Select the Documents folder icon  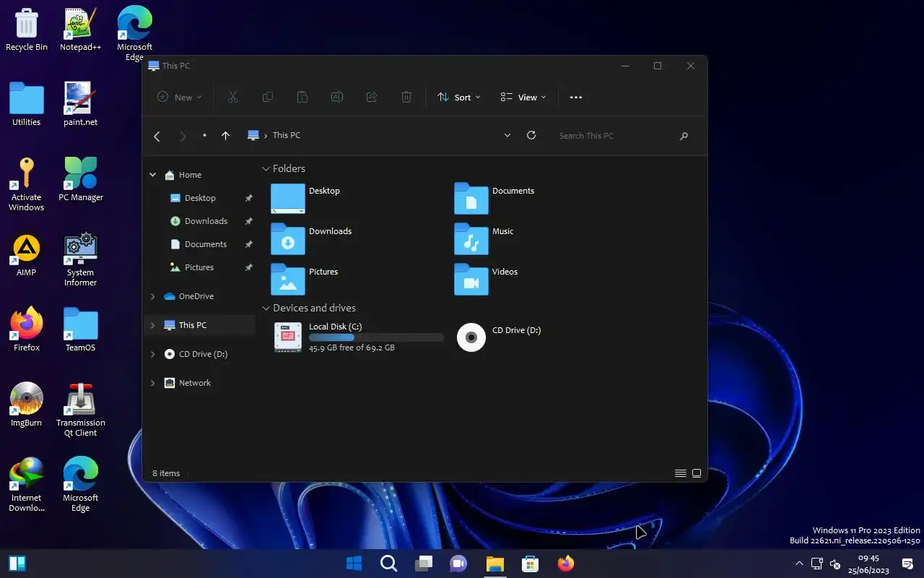(x=471, y=198)
